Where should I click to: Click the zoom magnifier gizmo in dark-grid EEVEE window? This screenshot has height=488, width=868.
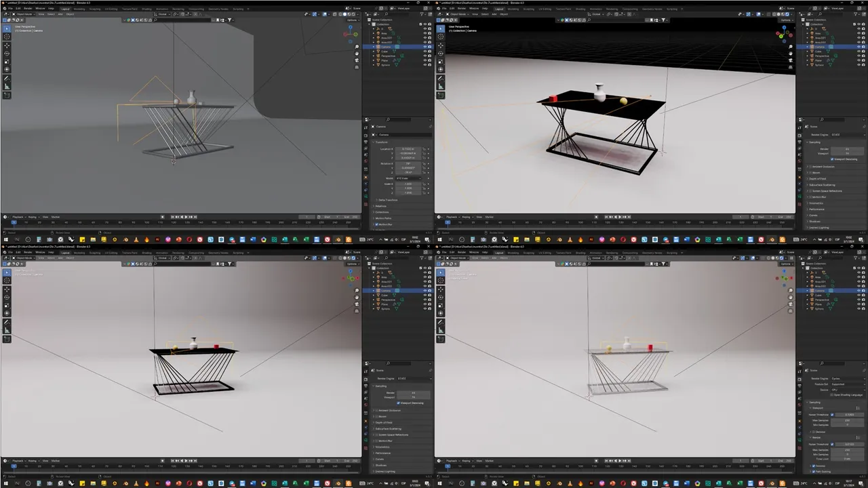(x=791, y=47)
